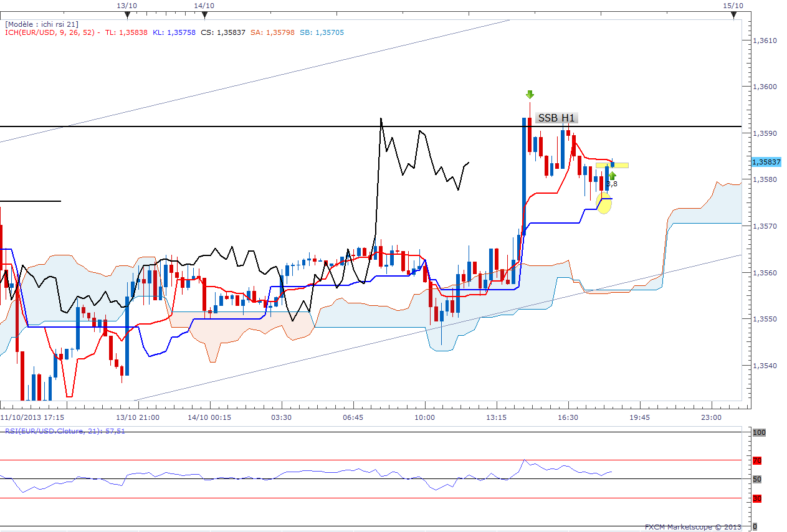Click the green down arrow above SSB H1
This screenshot has height=532, width=787.
[530, 95]
